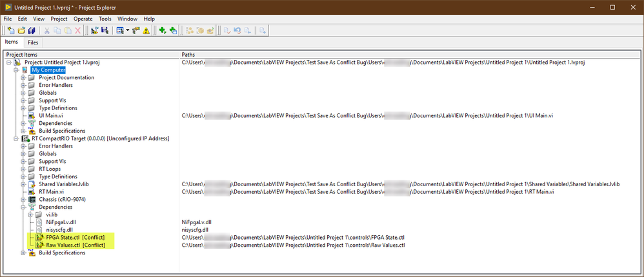This screenshot has height=277, width=644.
Task: Switch to the Files tab
Action: point(33,43)
